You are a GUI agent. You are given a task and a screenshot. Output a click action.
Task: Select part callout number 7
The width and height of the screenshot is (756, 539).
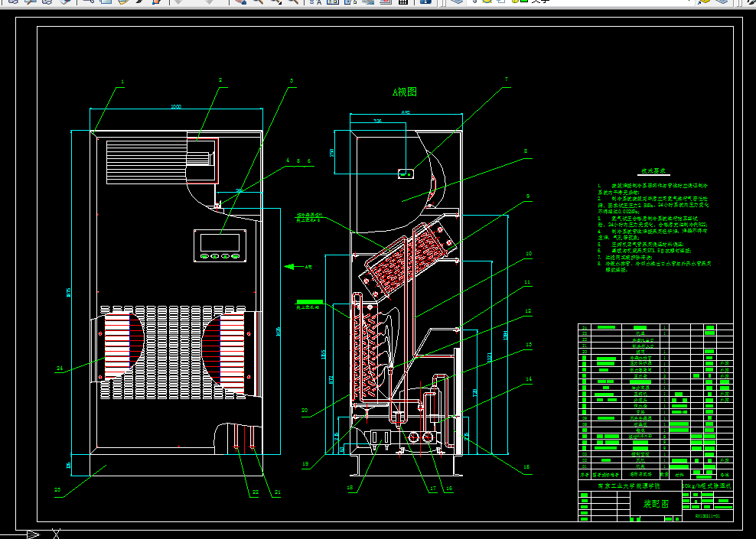click(507, 80)
